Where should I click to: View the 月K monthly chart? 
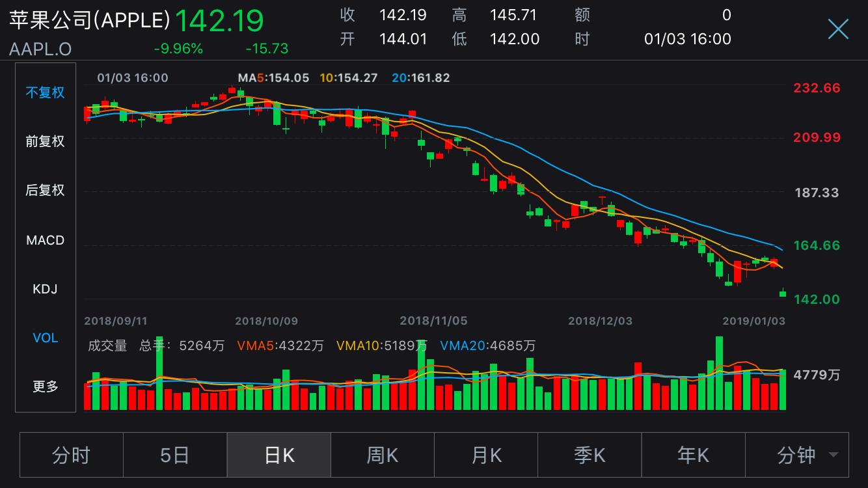(486, 455)
